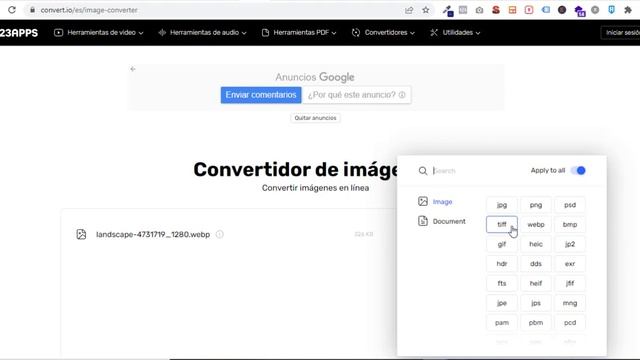Click the Document category icon
Screen dimensions: 640x360
click(x=423, y=221)
